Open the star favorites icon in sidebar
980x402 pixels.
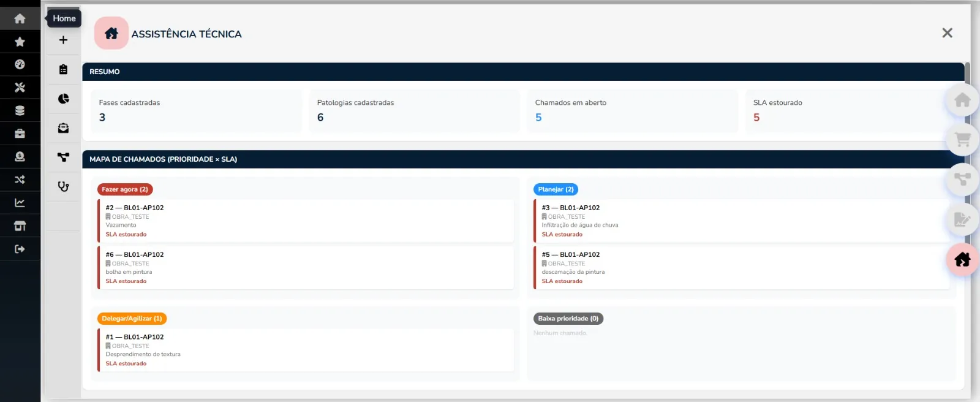point(20,42)
